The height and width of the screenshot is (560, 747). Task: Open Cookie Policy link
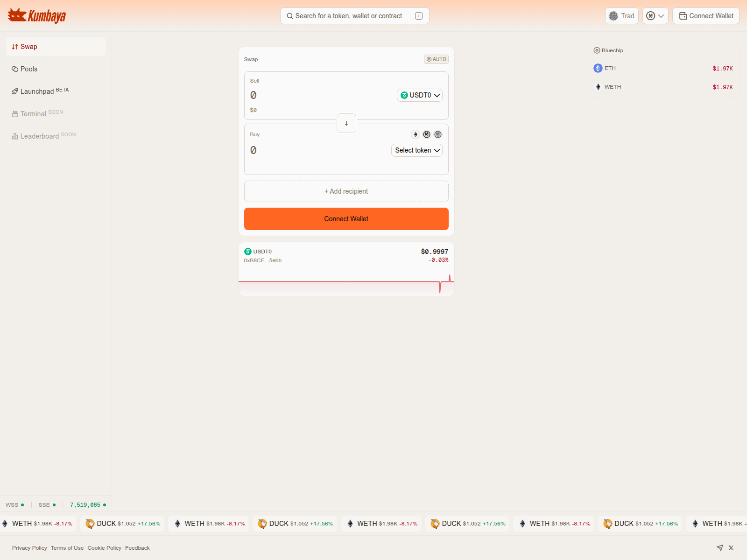pyautogui.click(x=105, y=548)
